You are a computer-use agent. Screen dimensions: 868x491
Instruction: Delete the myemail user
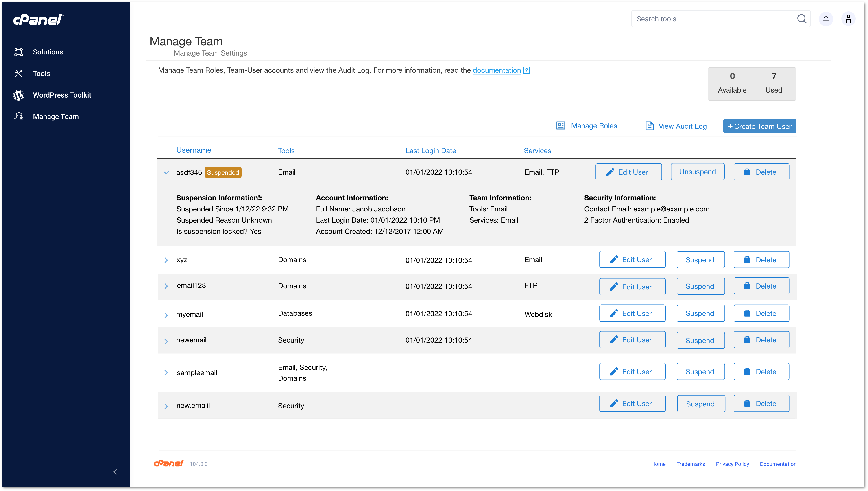[761, 313]
